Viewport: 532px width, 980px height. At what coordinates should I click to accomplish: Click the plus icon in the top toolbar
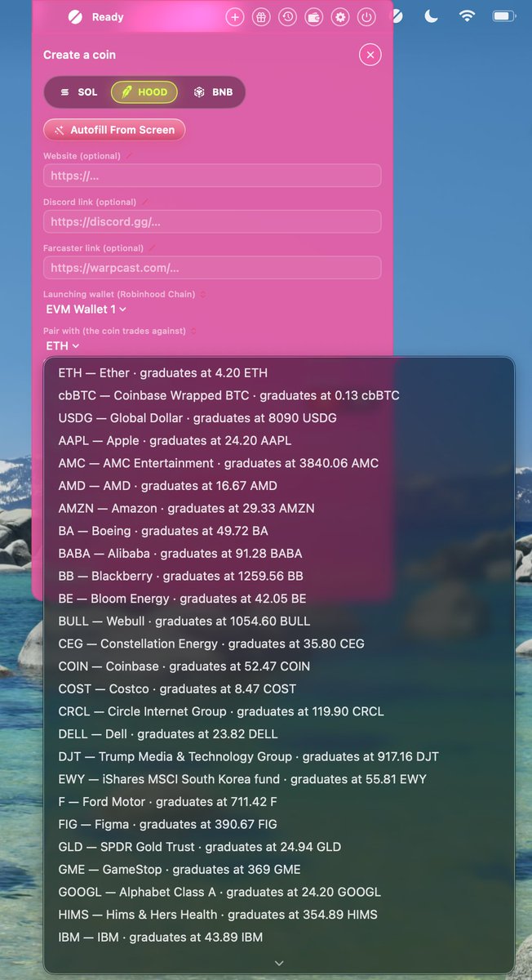[235, 16]
